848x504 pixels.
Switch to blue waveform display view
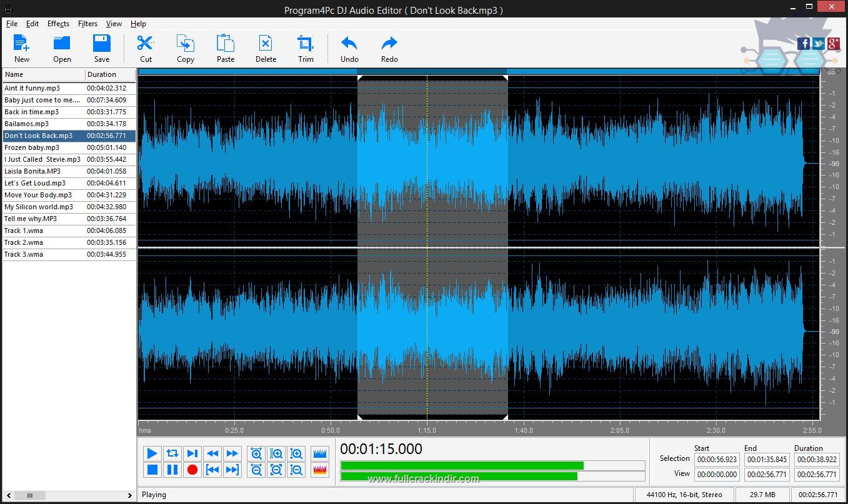point(320,453)
